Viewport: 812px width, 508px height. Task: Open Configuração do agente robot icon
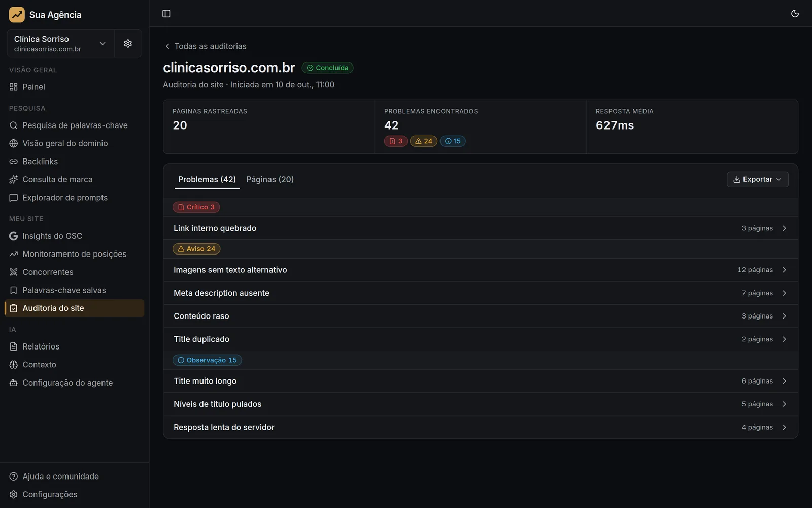click(14, 383)
